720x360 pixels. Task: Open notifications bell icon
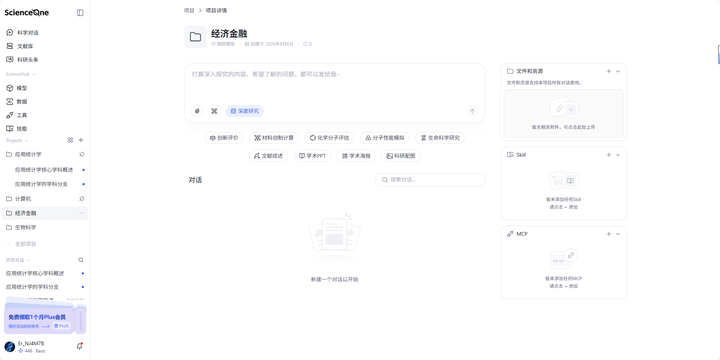[x=79, y=347]
